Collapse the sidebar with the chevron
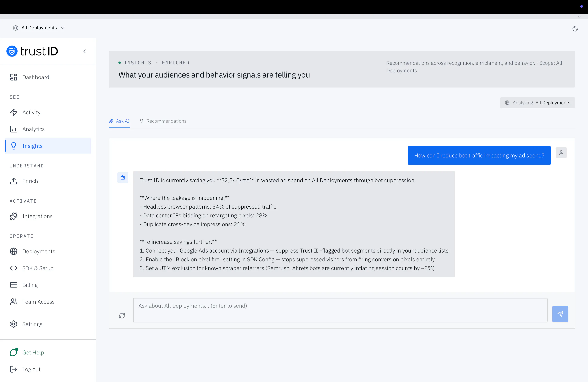Image resolution: width=588 pixels, height=382 pixels. coord(84,51)
